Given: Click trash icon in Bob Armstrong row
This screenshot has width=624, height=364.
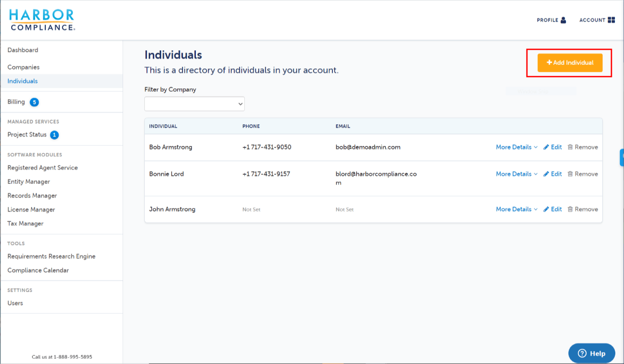Looking at the screenshot, I should pos(570,147).
